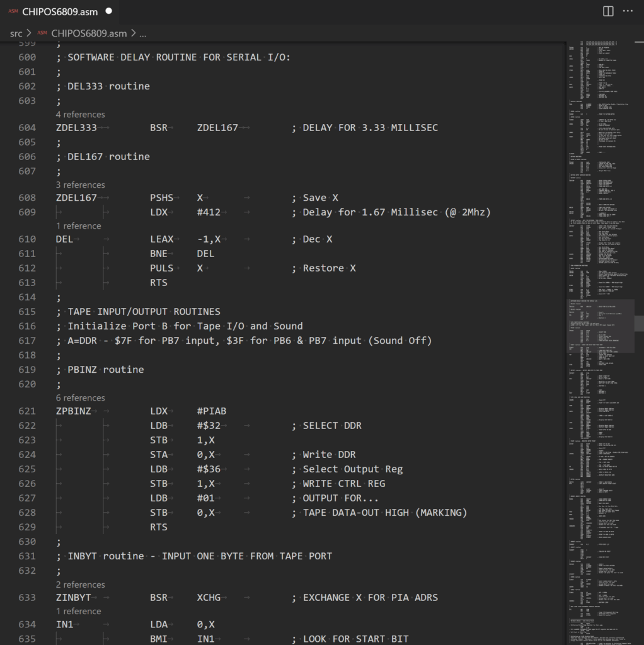Click the ASM file icon in the tab
The image size is (644, 645).
[x=13, y=11]
